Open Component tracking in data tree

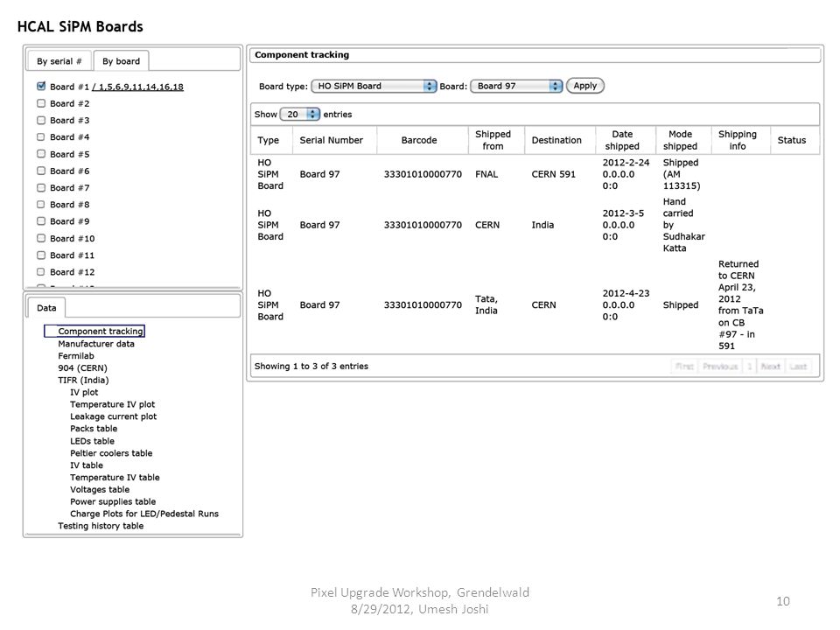101,331
